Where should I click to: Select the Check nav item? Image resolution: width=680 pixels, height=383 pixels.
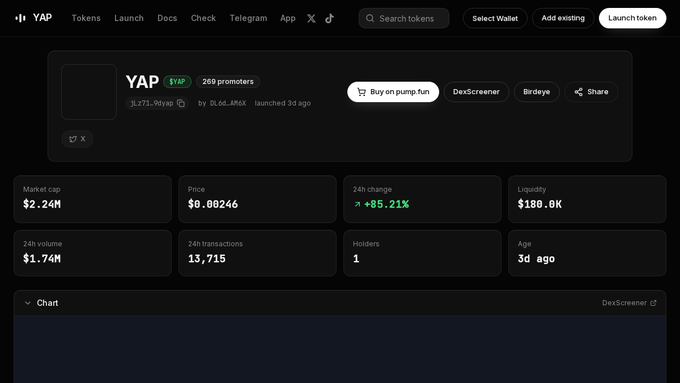[x=203, y=18]
